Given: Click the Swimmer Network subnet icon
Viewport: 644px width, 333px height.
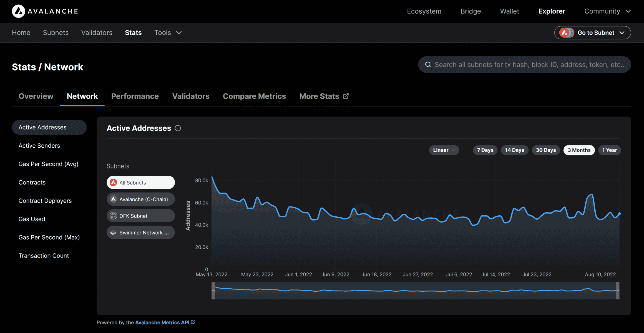Looking at the screenshot, I should click(x=114, y=233).
